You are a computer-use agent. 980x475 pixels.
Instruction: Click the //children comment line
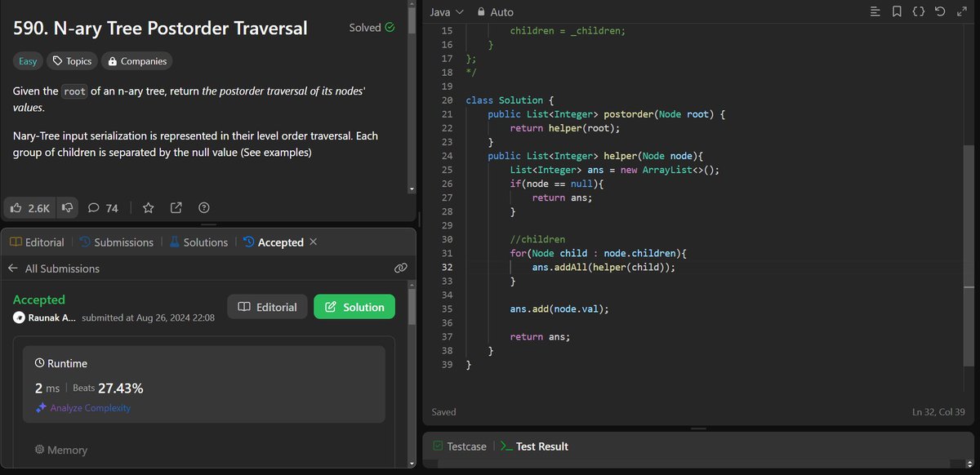tap(537, 239)
